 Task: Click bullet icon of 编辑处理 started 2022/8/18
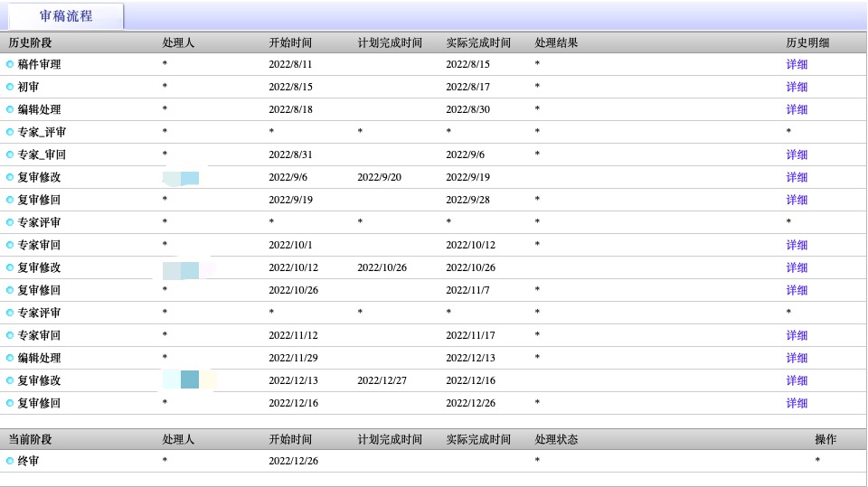click(10, 109)
